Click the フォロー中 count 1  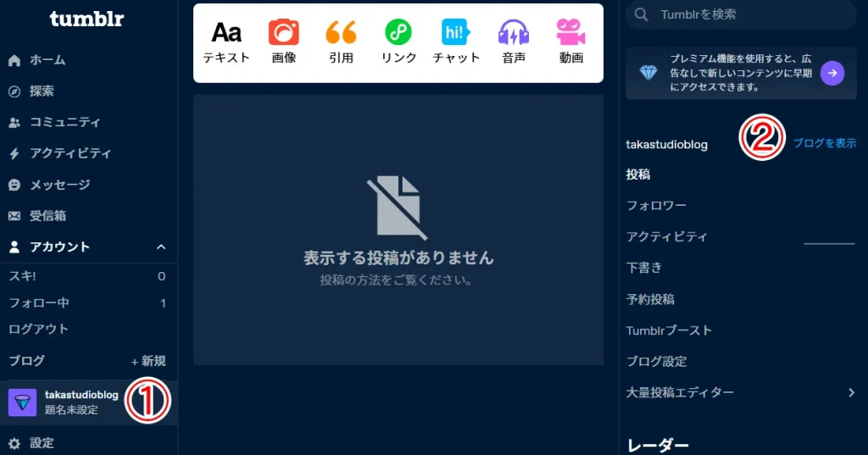(x=163, y=302)
